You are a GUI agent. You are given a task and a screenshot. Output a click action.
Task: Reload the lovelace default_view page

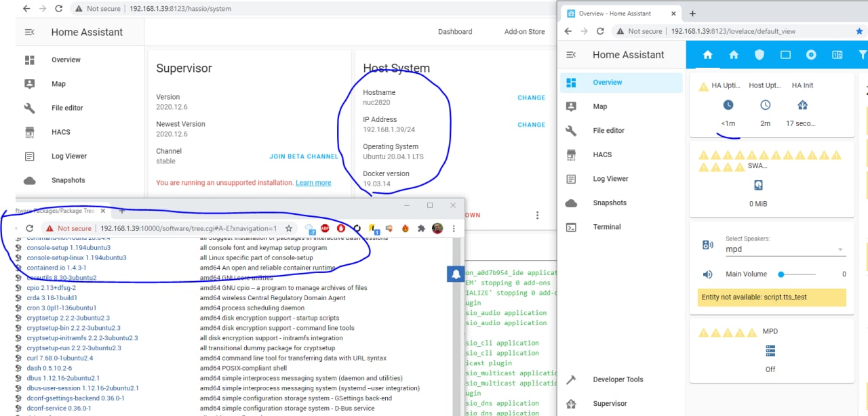click(x=600, y=31)
